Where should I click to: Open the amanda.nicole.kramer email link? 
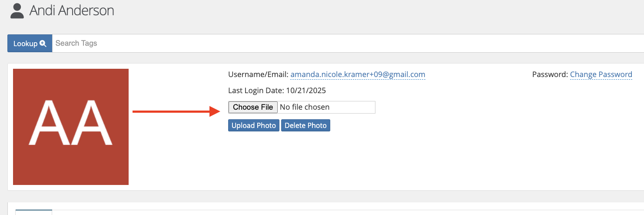tap(358, 74)
